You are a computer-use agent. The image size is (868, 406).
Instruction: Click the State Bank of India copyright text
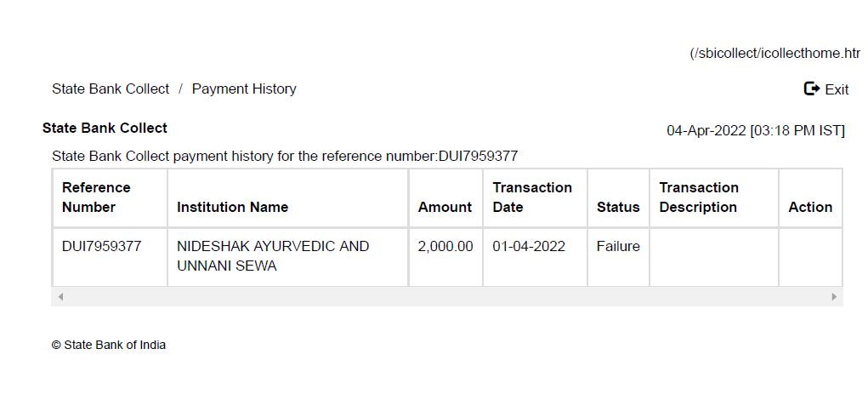(109, 345)
